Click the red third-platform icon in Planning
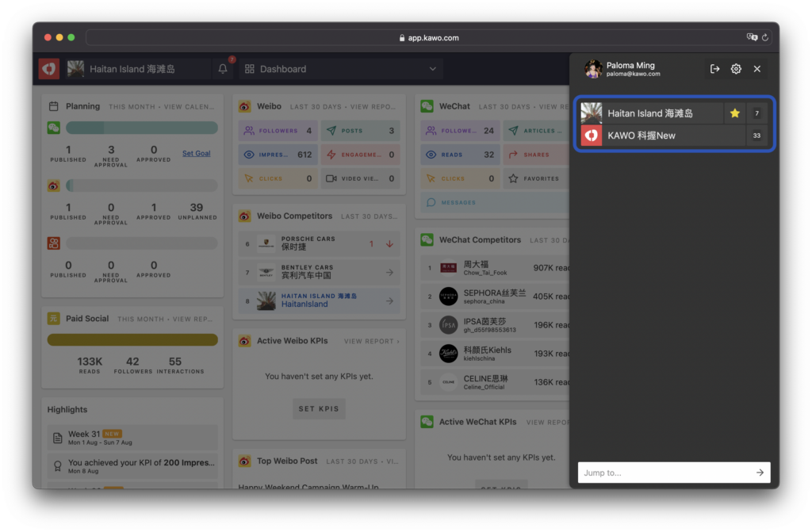This screenshot has width=812, height=532. click(x=54, y=243)
